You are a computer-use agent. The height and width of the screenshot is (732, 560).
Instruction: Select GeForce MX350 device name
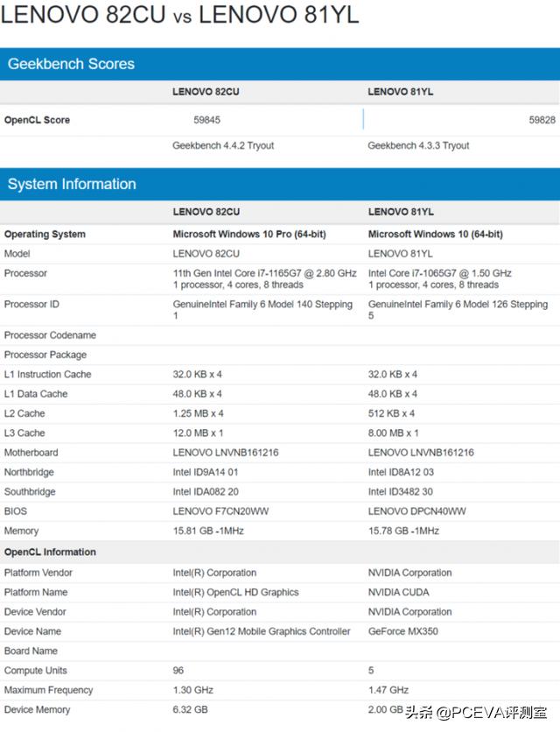[403, 631]
